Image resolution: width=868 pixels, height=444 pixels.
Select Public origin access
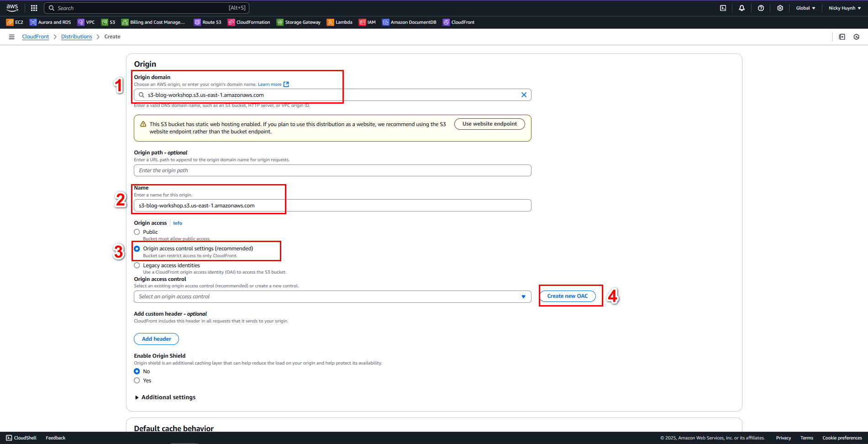(137, 232)
